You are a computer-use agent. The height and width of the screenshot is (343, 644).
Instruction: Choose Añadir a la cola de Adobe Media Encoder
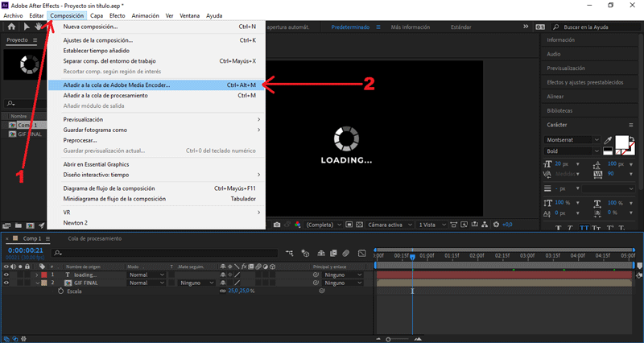click(156, 85)
